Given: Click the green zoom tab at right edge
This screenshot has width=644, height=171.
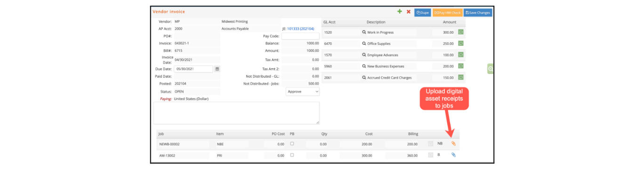Looking at the screenshot, I should [490, 69].
